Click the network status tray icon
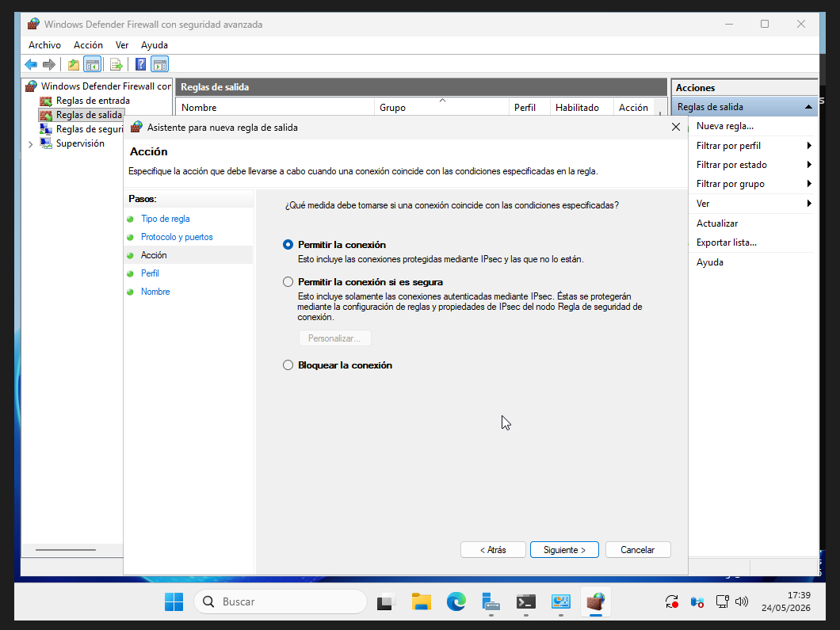The image size is (840, 630). 722,601
